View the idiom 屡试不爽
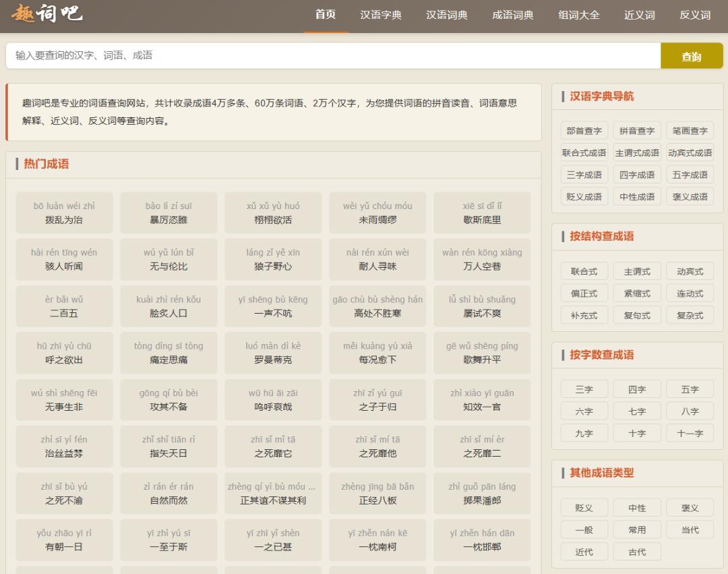 (x=482, y=306)
